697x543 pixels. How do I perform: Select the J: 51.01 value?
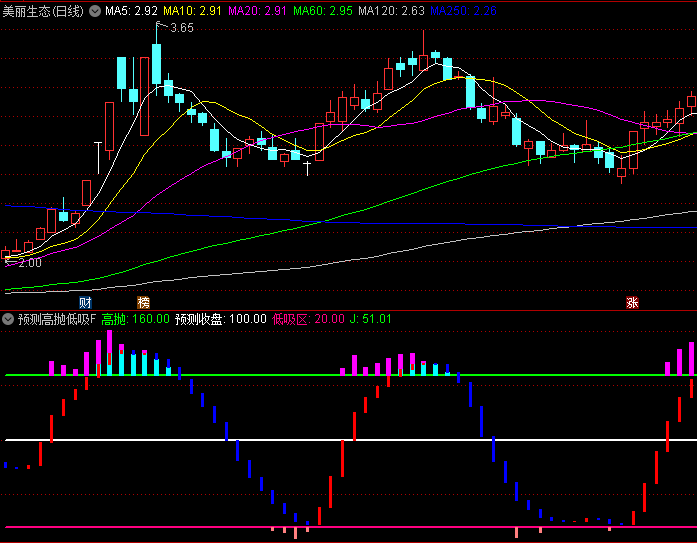pyautogui.click(x=370, y=319)
